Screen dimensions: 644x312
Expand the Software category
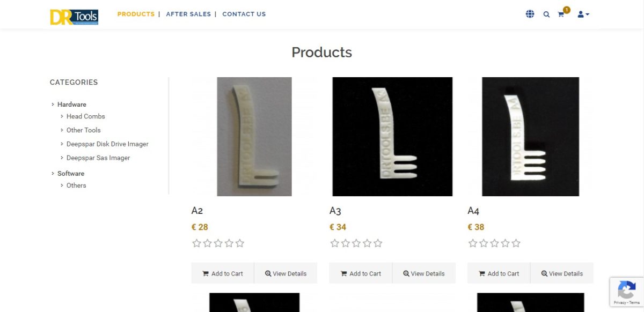pos(70,173)
